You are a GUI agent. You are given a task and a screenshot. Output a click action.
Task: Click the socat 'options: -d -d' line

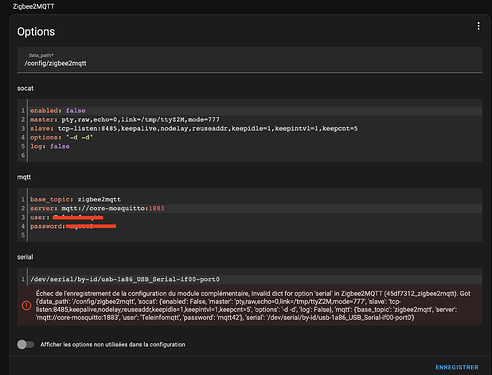click(x=255, y=137)
